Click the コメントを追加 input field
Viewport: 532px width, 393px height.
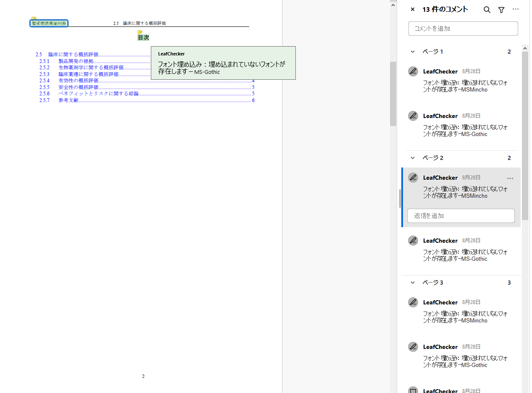[463, 29]
